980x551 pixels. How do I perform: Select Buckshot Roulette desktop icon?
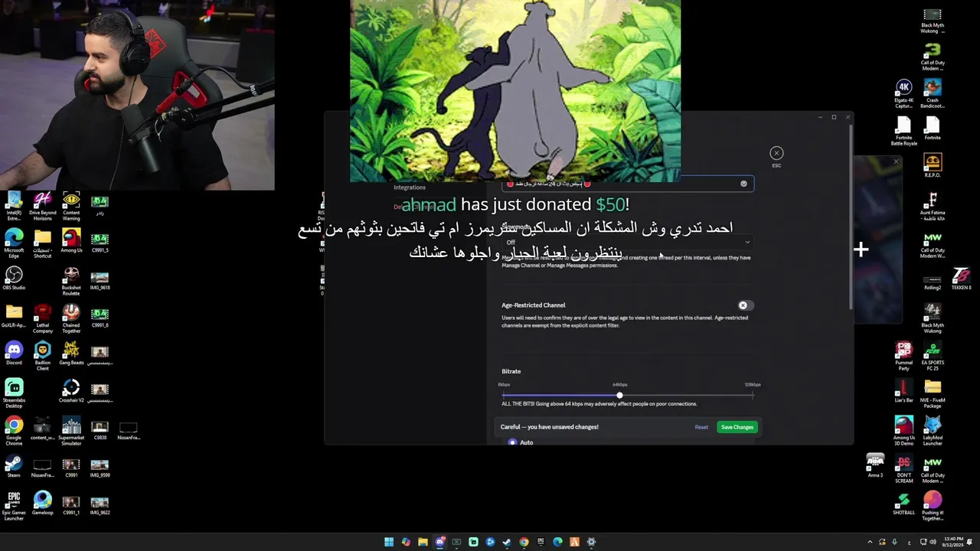pos(71,281)
